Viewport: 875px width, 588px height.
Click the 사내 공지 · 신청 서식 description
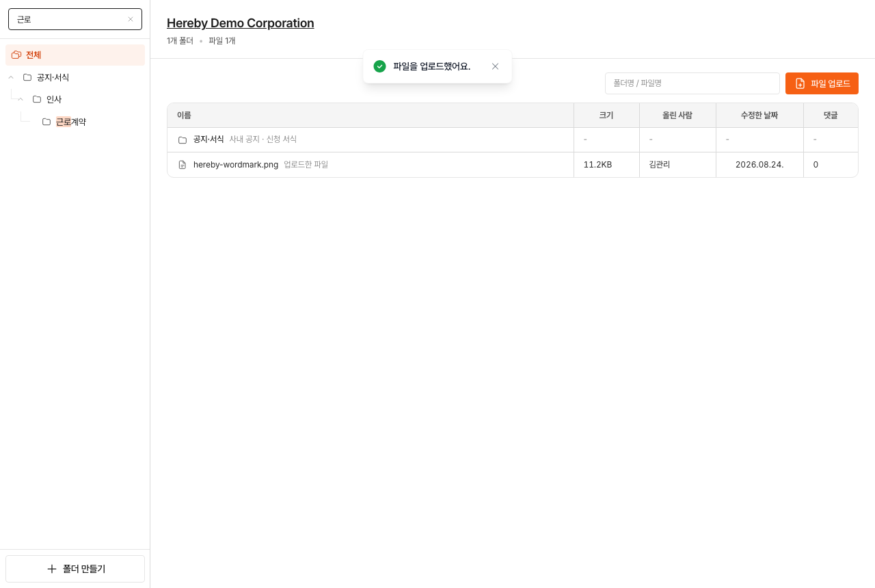click(x=263, y=139)
